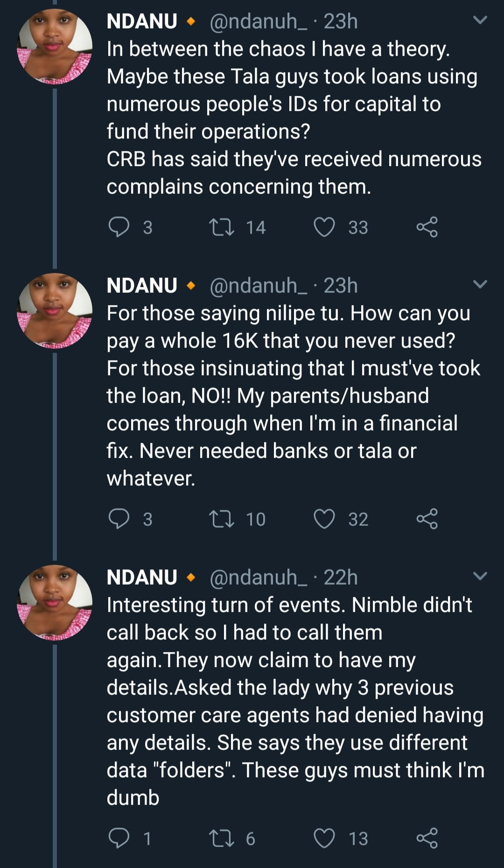Retweet the Nimble customer care tweet
This screenshot has height=868, width=504.
[x=222, y=838]
